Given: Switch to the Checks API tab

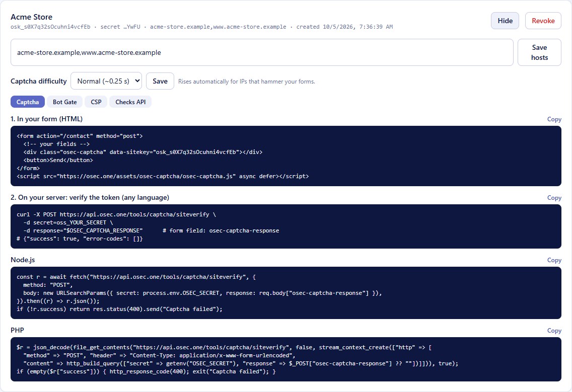Looking at the screenshot, I should point(130,102).
